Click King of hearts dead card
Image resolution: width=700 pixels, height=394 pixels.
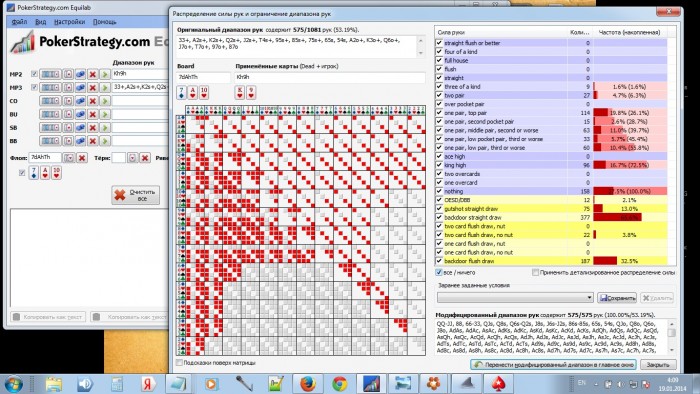[x=240, y=93]
